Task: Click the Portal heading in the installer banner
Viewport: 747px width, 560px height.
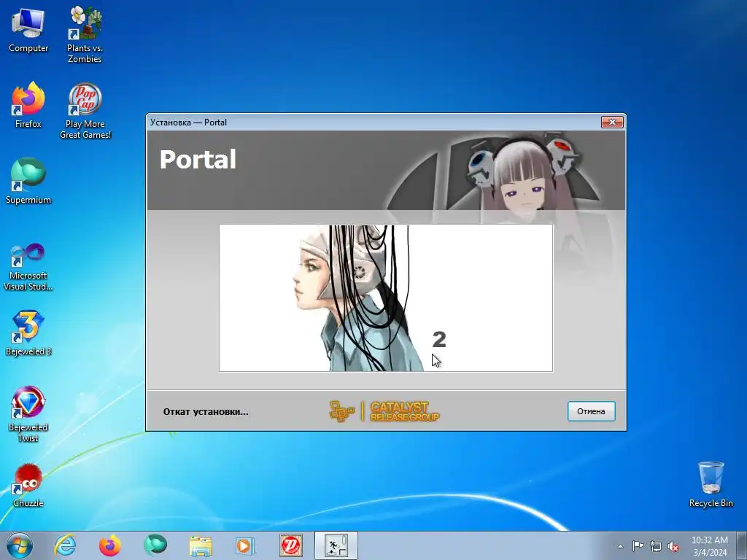Action: pyautogui.click(x=198, y=160)
